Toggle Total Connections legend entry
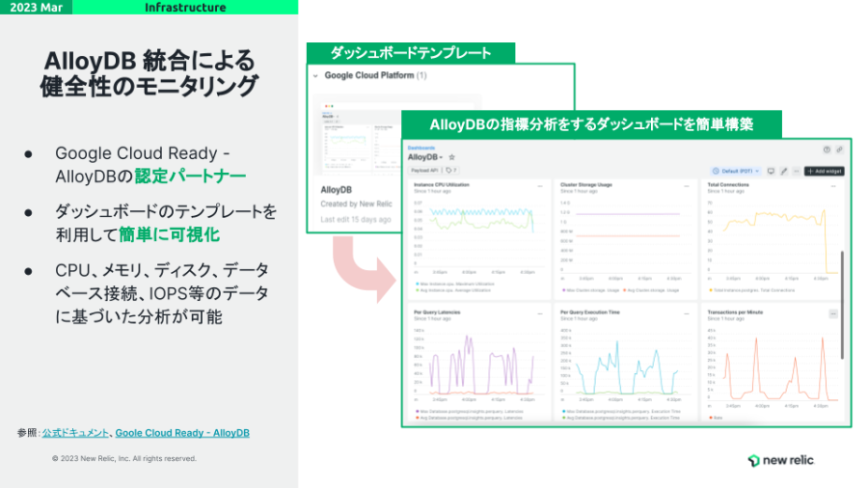The image size is (868, 488). (x=751, y=290)
